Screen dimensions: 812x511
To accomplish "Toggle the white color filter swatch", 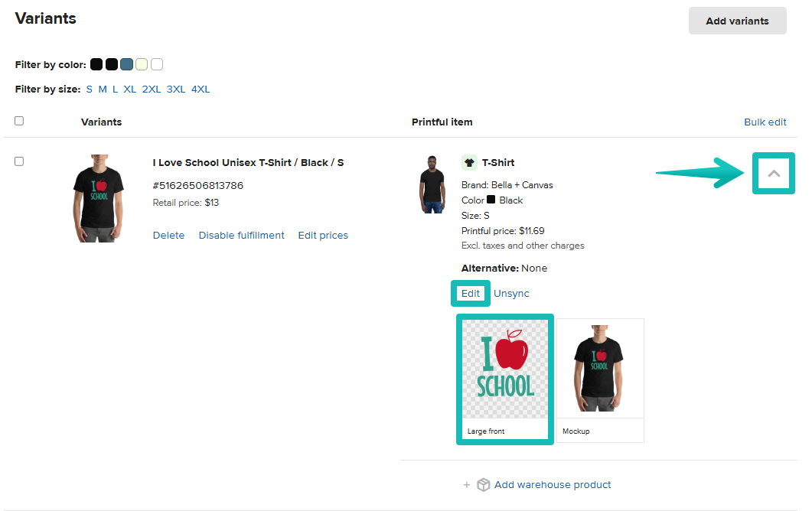I will [157, 64].
